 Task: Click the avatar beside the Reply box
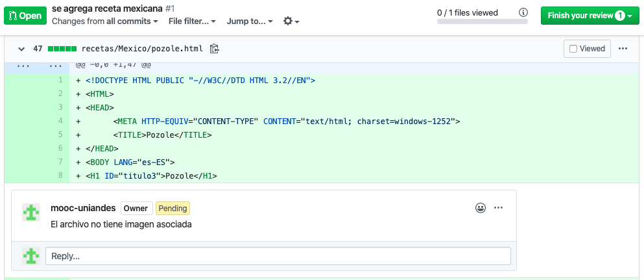point(31,256)
